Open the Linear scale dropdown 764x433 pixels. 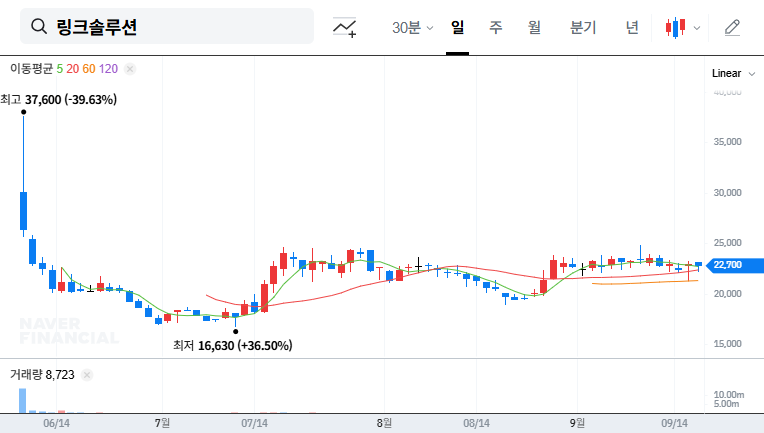733,74
